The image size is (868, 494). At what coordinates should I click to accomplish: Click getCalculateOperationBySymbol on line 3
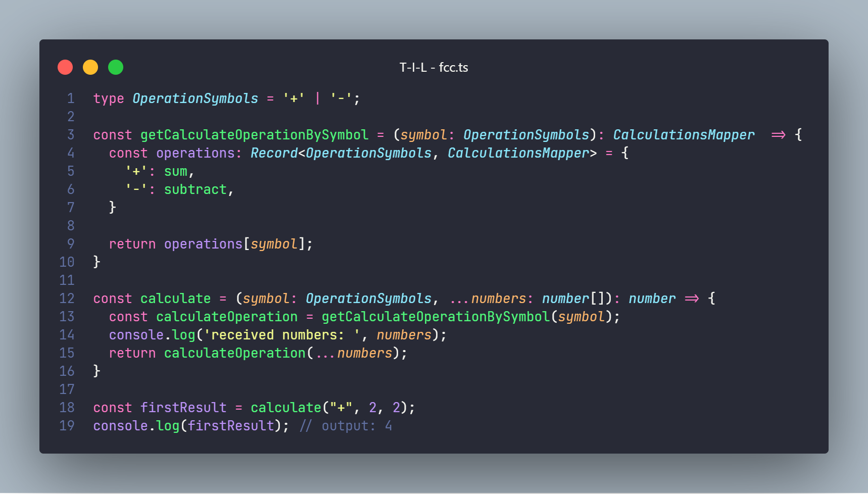(254, 135)
